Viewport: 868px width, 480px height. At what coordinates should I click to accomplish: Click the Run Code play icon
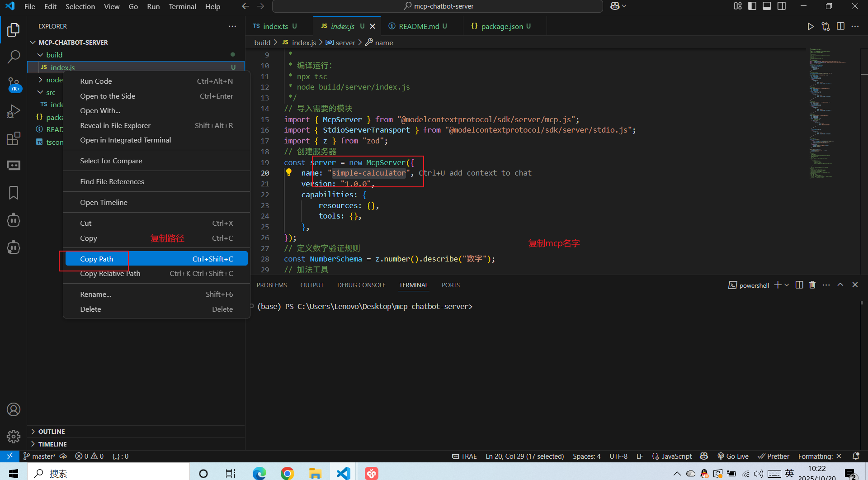811,26
